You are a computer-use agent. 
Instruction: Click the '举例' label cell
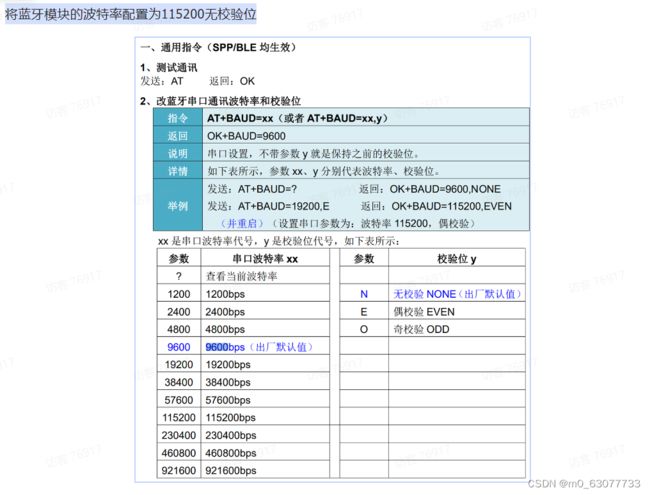tap(178, 205)
